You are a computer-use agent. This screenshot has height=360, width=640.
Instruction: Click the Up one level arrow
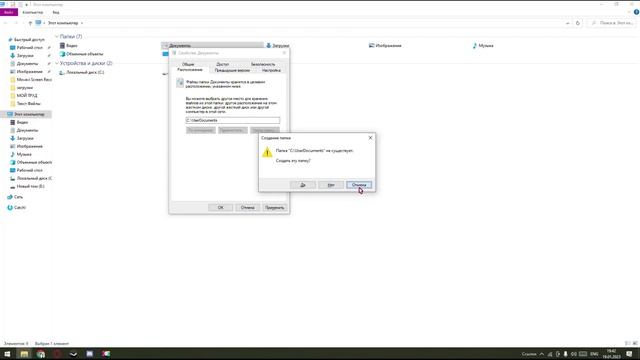[x=30, y=23]
